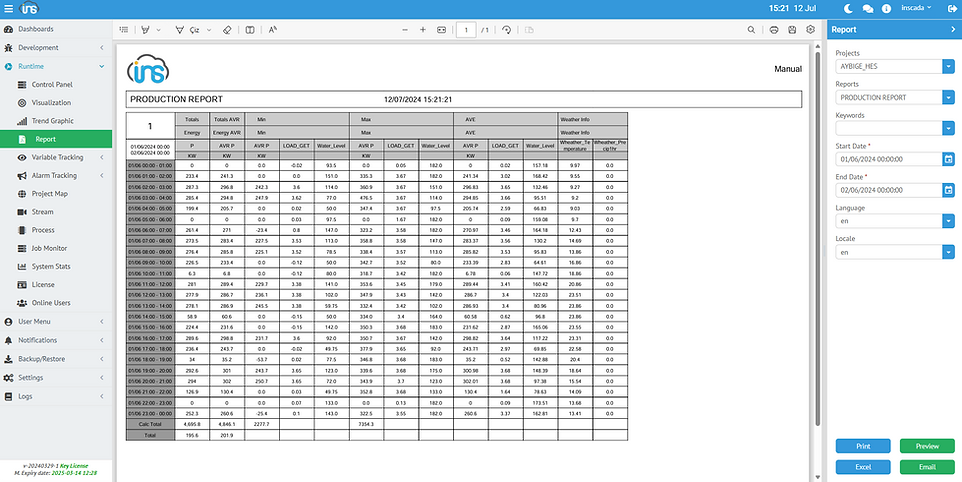Click the Excel export button

pyautogui.click(x=862, y=466)
